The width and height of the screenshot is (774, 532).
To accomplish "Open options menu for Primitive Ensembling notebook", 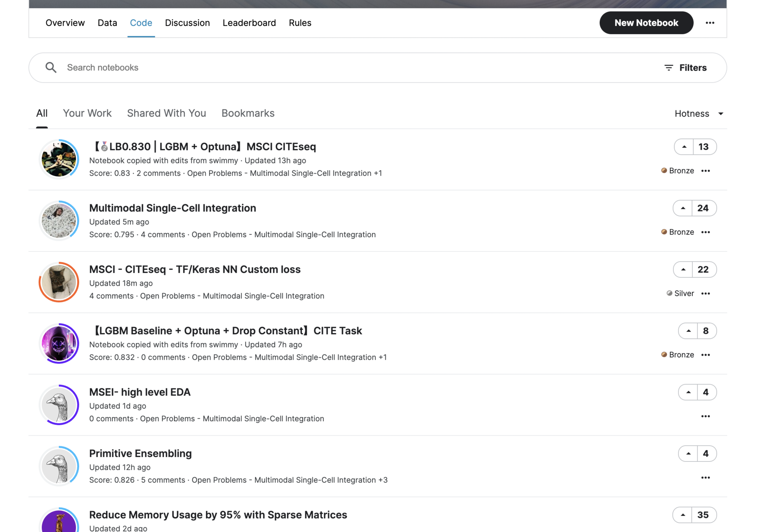I will tap(705, 478).
